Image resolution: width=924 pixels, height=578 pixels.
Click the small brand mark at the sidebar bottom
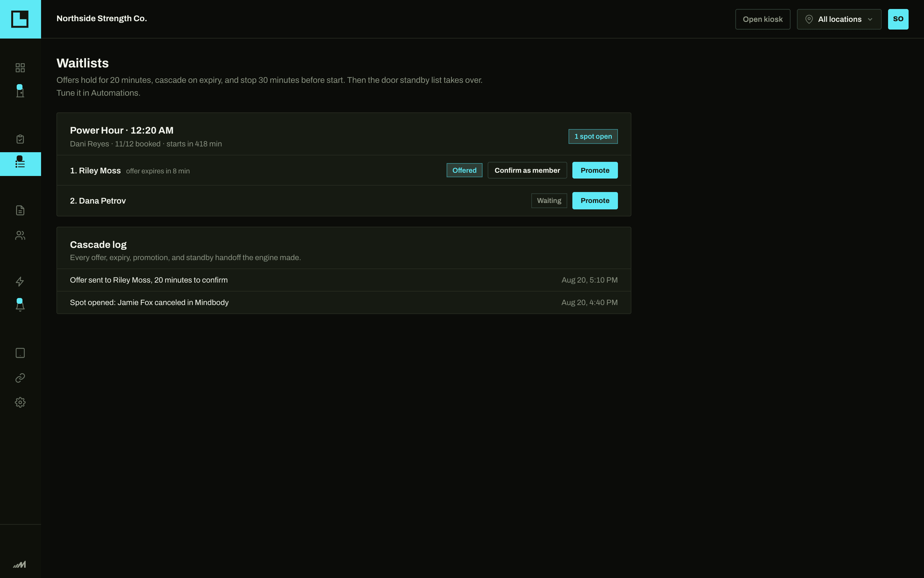point(20,564)
